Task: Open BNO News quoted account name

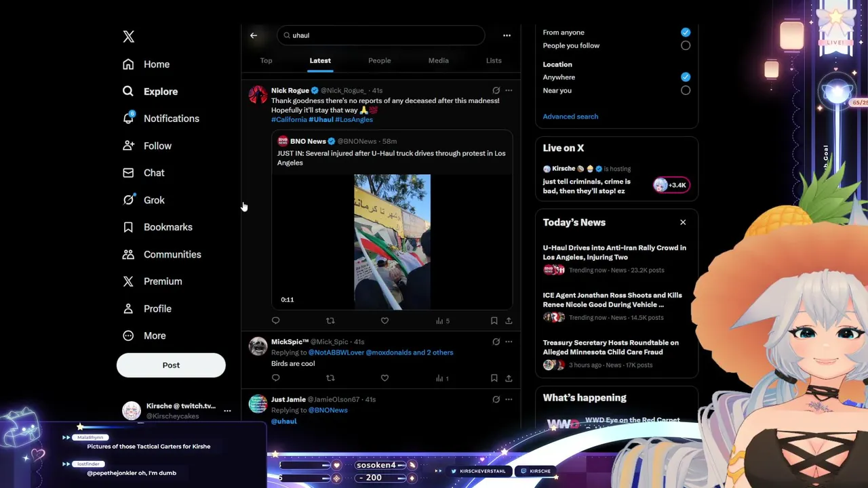Action: [308, 141]
